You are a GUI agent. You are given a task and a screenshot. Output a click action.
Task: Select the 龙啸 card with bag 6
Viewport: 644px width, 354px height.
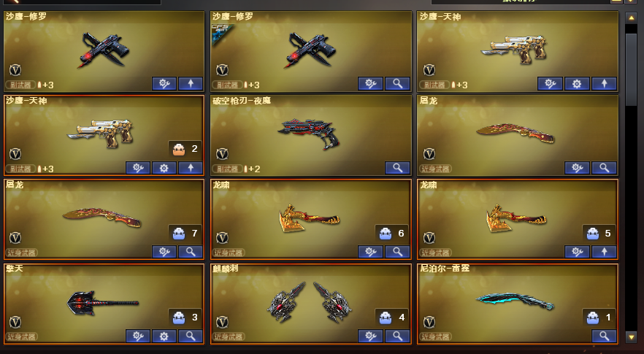pyautogui.click(x=310, y=219)
